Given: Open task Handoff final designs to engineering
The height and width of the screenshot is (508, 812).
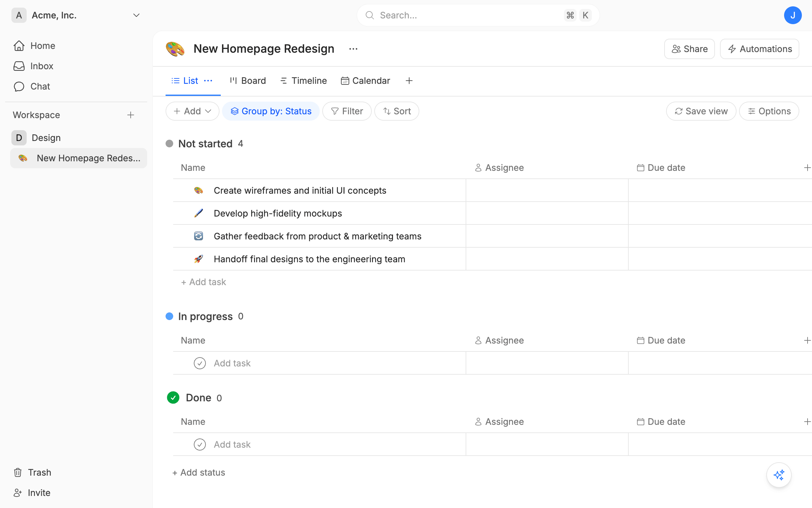Looking at the screenshot, I should (x=309, y=259).
